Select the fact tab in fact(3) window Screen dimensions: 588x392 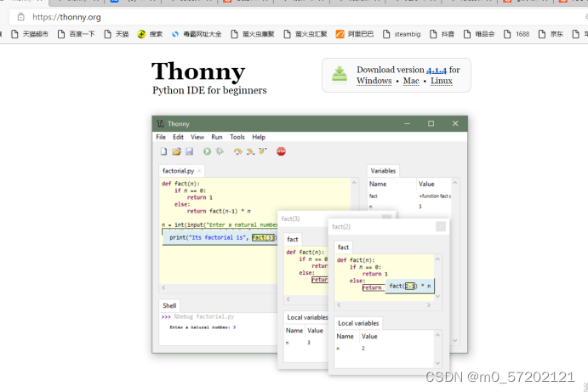pyautogui.click(x=293, y=240)
